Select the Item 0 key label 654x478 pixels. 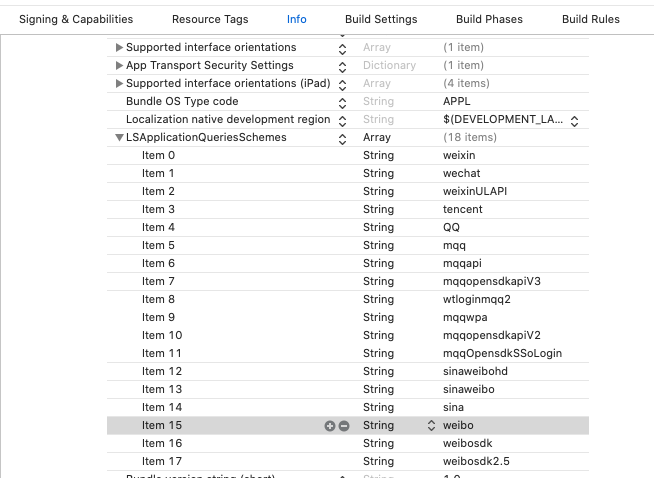pos(158,155)
